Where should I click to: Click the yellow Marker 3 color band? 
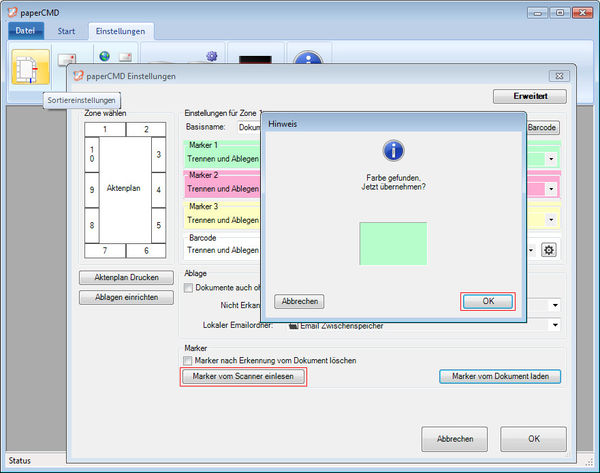click(222, 215)
